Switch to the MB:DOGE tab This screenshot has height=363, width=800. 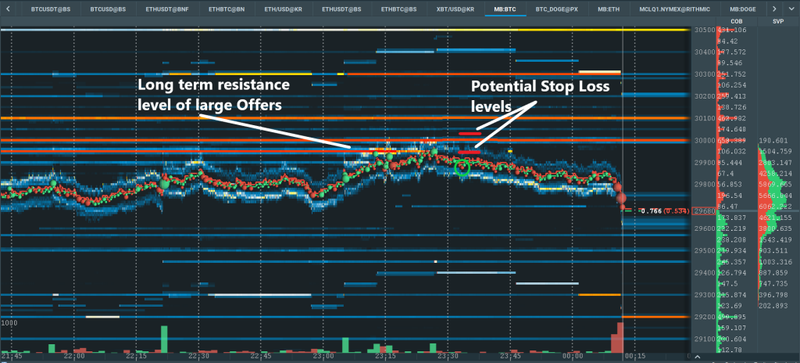pos(742,9)
